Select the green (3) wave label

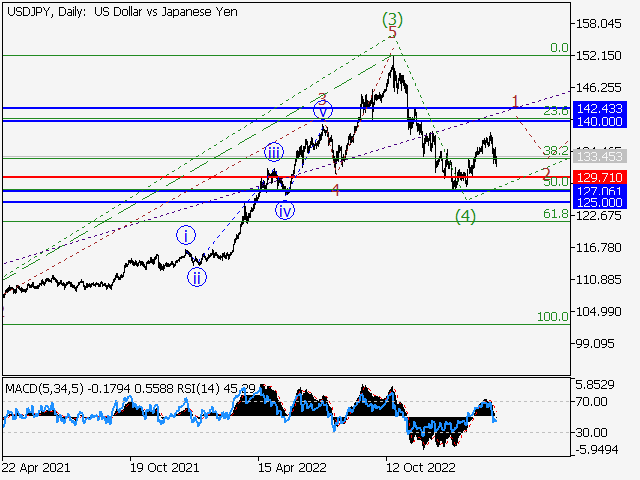(x=392, y=19)
